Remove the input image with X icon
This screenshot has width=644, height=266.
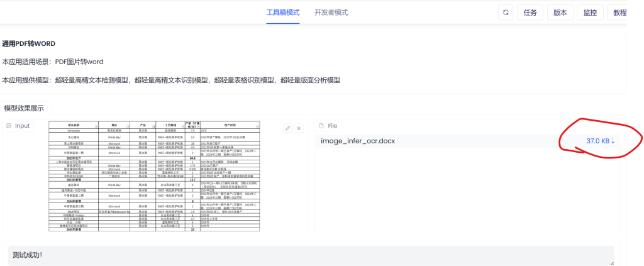[x=299, y=128]
